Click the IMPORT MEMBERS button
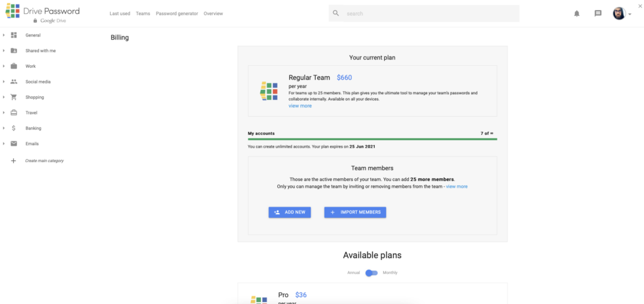The image size is (644, 304). coord(355,212)
